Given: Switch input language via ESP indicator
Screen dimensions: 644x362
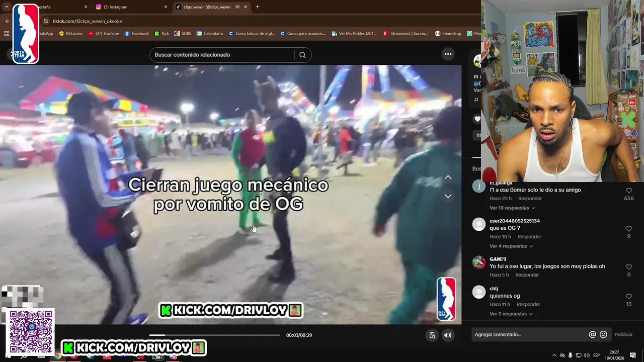Looking at the screenshot, I should tap(597, 355).
